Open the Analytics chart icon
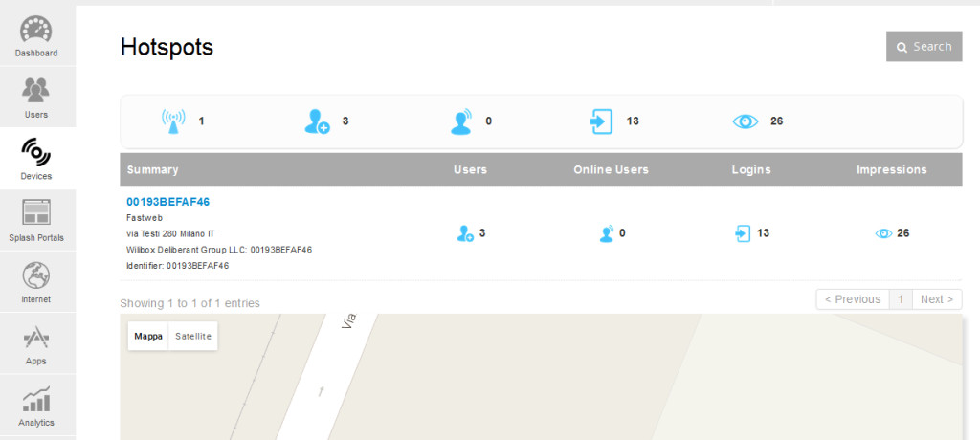 (x=36, y=399)
